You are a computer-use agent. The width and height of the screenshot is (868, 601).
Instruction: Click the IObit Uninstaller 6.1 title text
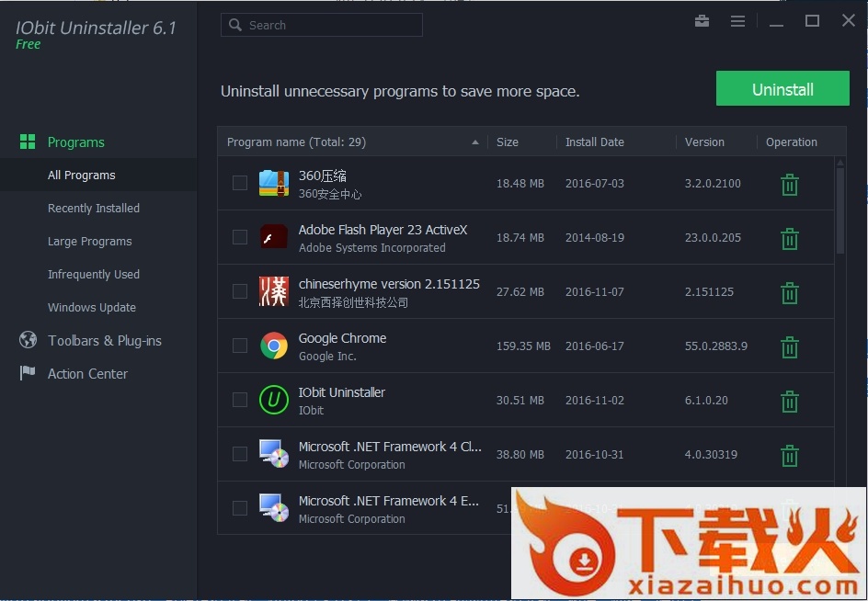96,28
